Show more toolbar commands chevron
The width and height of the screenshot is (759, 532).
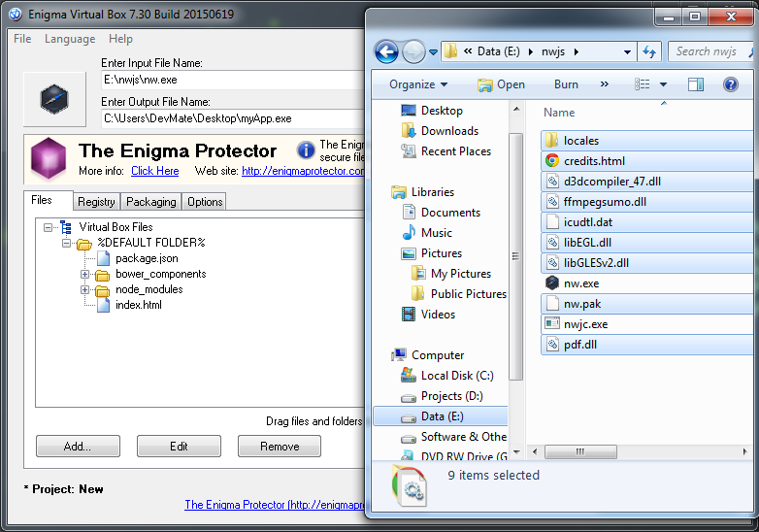point(604,83)
